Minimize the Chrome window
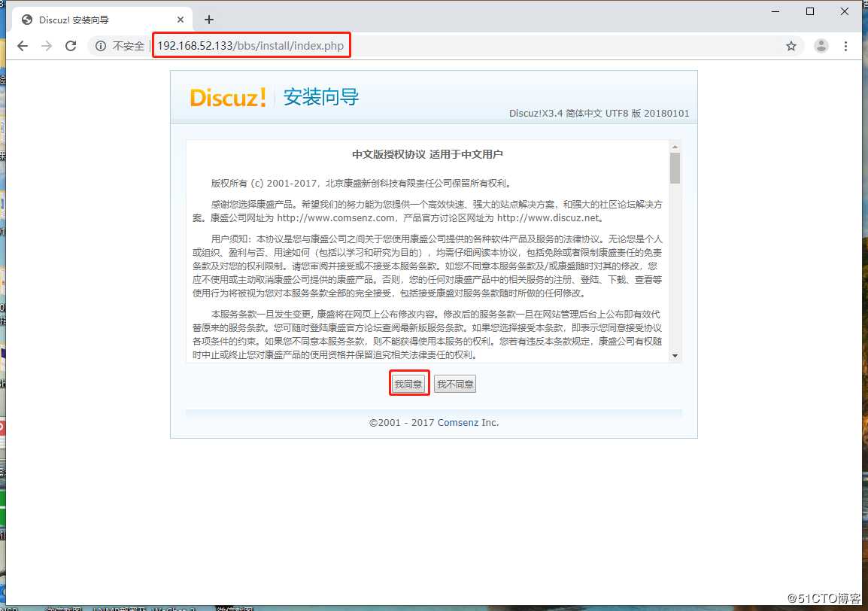The width and height of the screenshot is (868, 611). [x=775, y=11]
